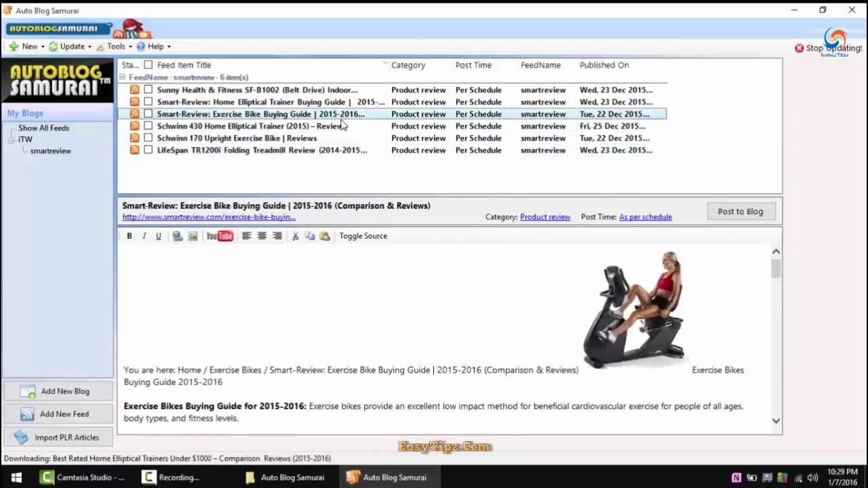This screenshot has width=868, height=488.
Task: Click the Add New Blog button
Action: click(x=57, y=391)
